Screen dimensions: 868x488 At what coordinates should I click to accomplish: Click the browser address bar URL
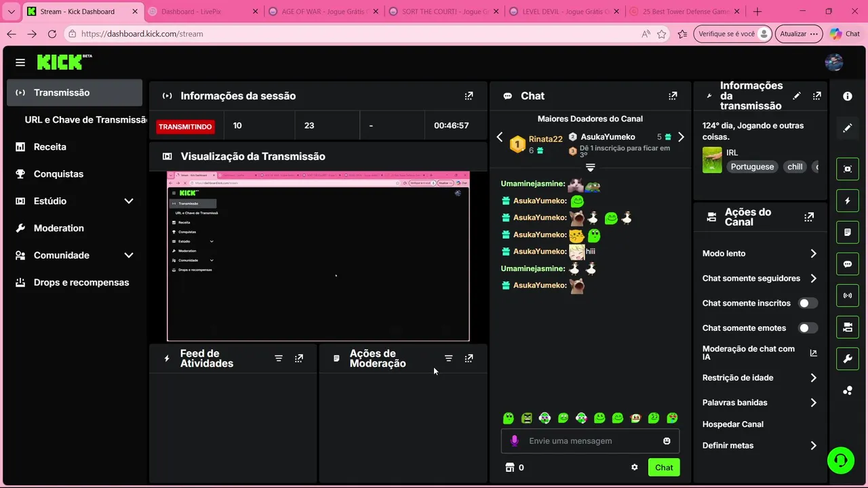click(142, 34)
